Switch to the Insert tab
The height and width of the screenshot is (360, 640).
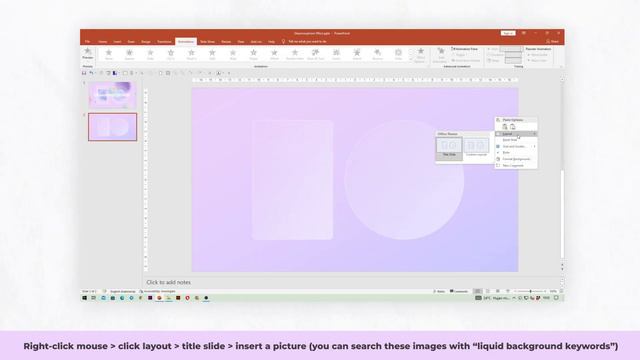tap(117, 42)
